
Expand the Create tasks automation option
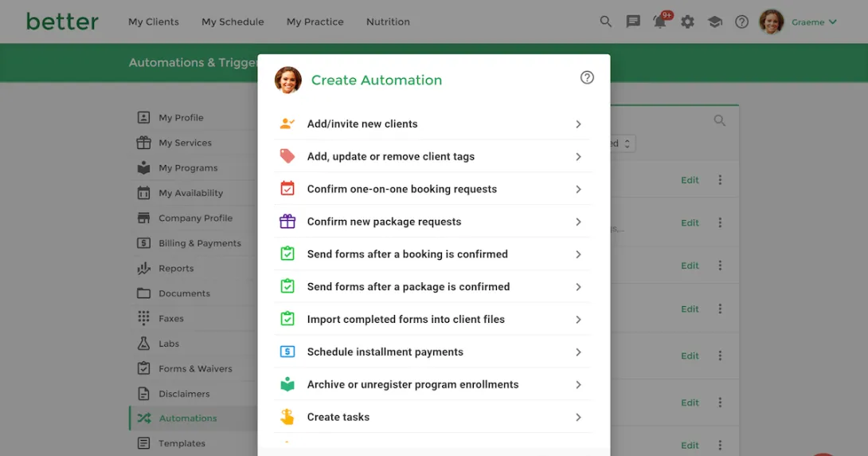[432, 417]
